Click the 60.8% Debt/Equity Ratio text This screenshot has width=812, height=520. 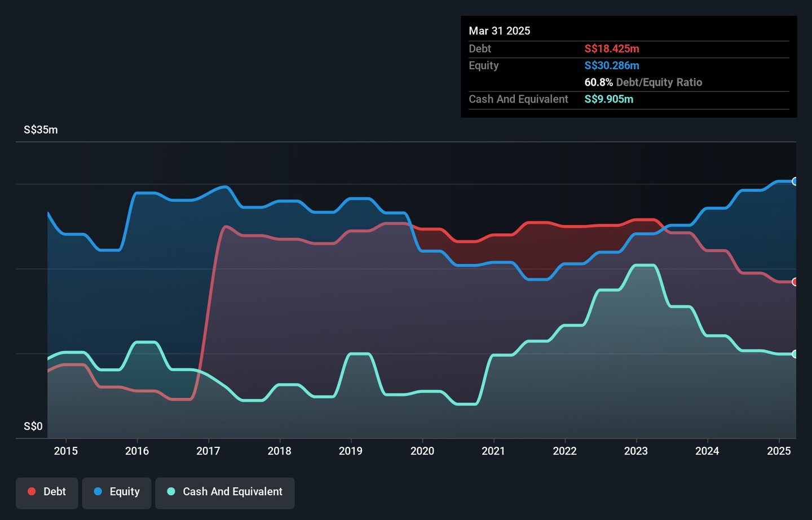coord(643,82)
